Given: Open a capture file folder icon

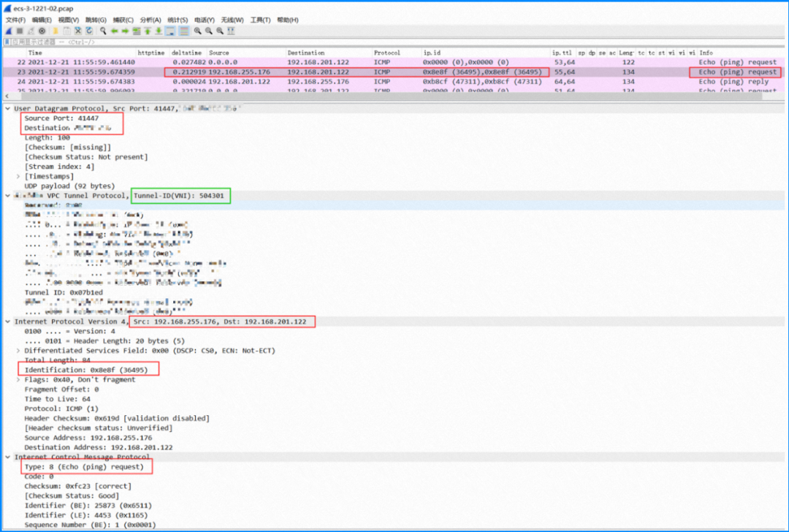Looking at the screenshot, I should tap(56, 31).
